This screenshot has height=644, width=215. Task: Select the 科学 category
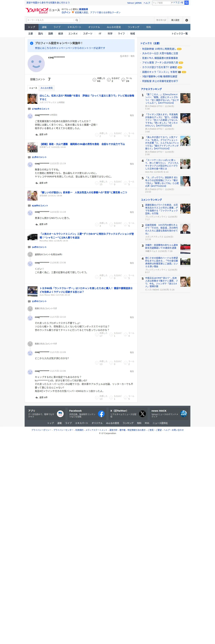[x=110, y=34]
